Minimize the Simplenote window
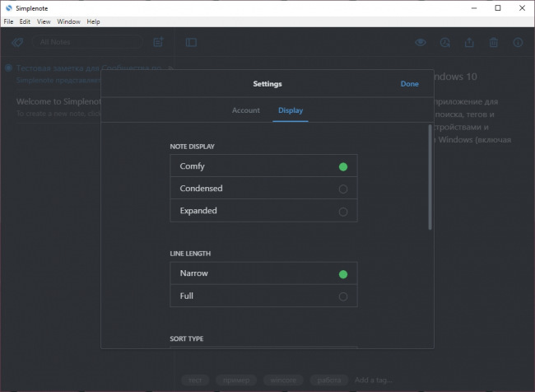 coord(474,8)
